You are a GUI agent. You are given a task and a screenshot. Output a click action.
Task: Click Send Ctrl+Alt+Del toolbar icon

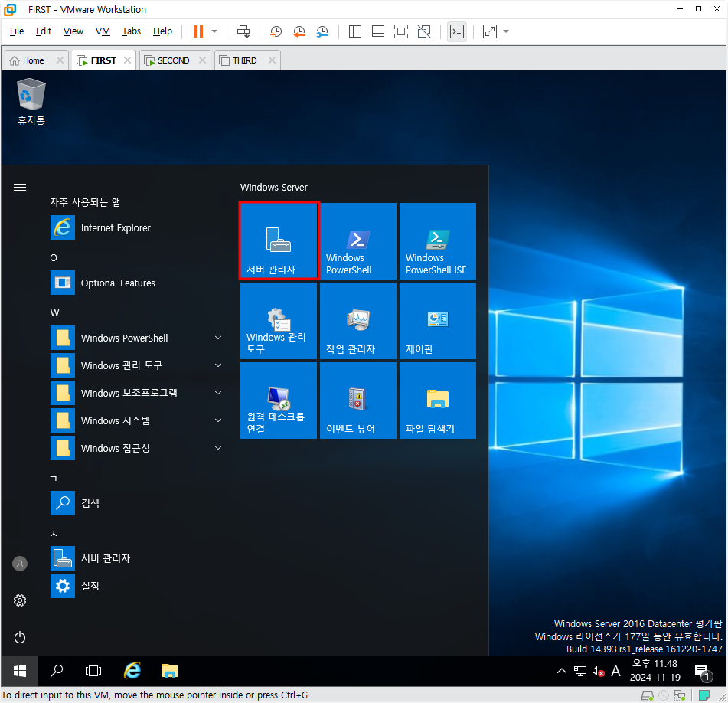(x=243, y=31)
